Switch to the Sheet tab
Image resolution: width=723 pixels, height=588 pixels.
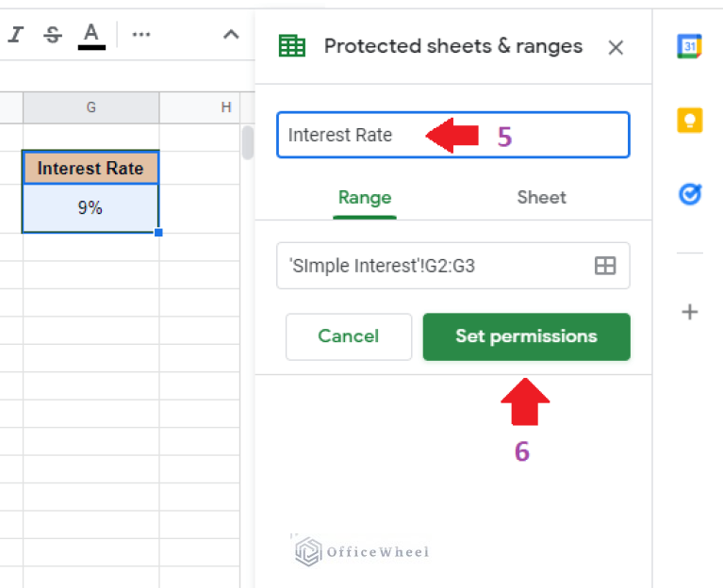pyautogui.click(x=541, y=198)
